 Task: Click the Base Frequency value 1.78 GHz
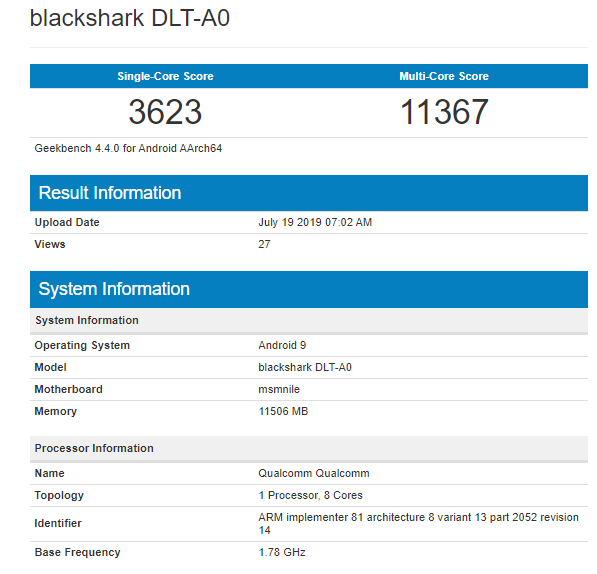click(282, 552)
